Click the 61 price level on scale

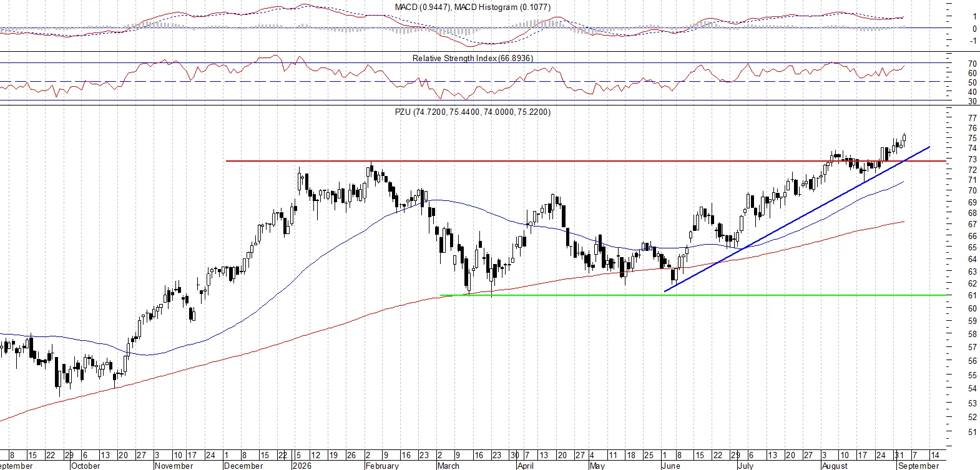pyautogui.click(x=972, y=296)
